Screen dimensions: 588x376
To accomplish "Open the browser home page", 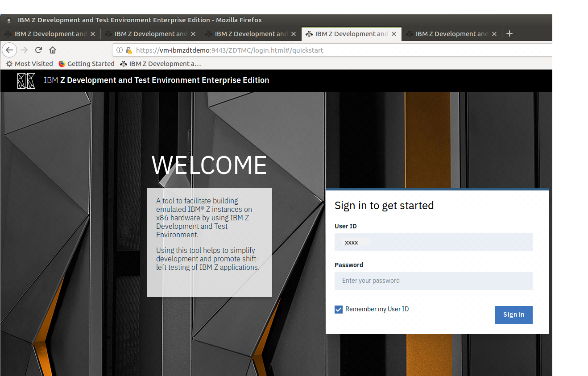I will pos(52,50).
